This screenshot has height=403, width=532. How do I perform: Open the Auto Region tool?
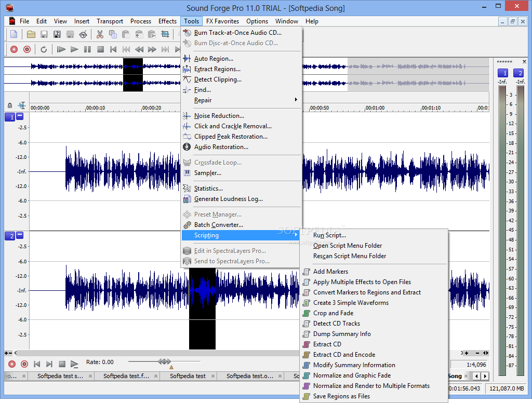click(242, 59)
